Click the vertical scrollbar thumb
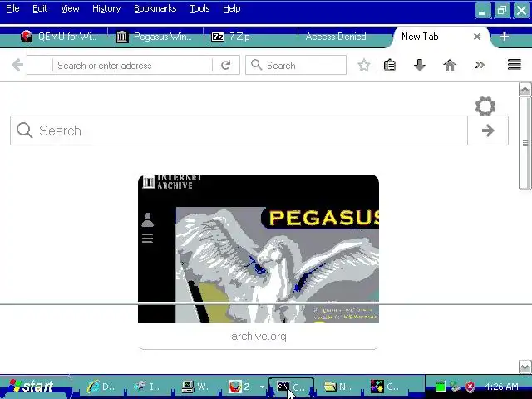The width and height of the screenshot is (532, 399). point(525,143)
